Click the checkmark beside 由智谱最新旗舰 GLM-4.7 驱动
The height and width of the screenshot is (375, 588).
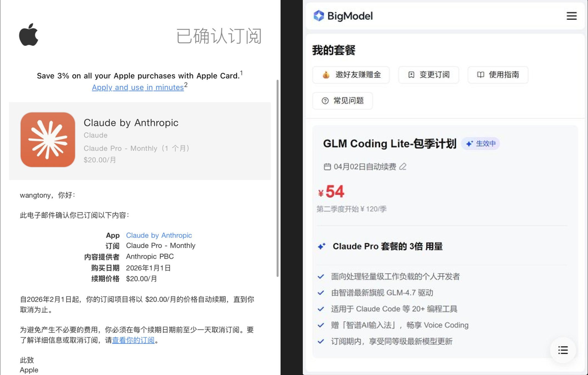[321, 293]
